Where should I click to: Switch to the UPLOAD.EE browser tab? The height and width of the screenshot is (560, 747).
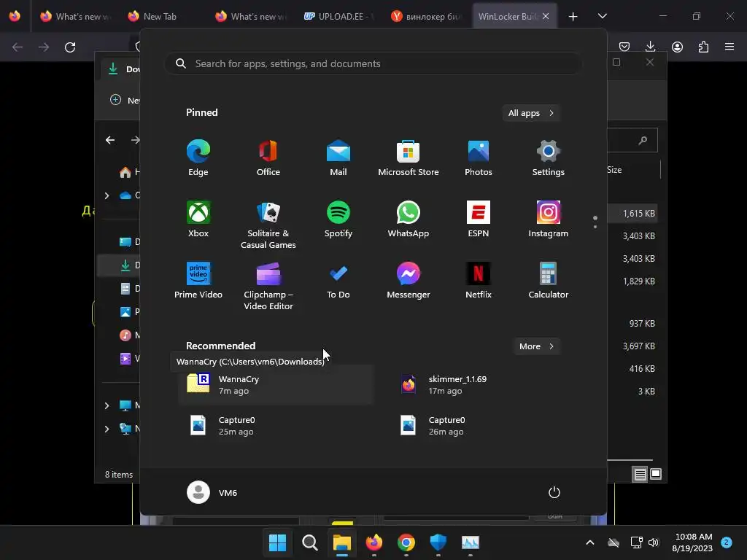tap(340, 16)
